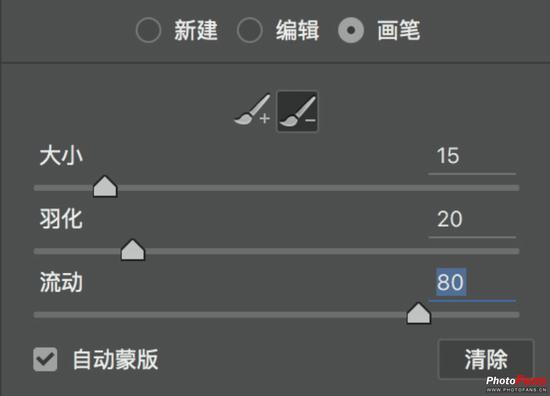Choose the 新建 radio button

click(148, 30)
